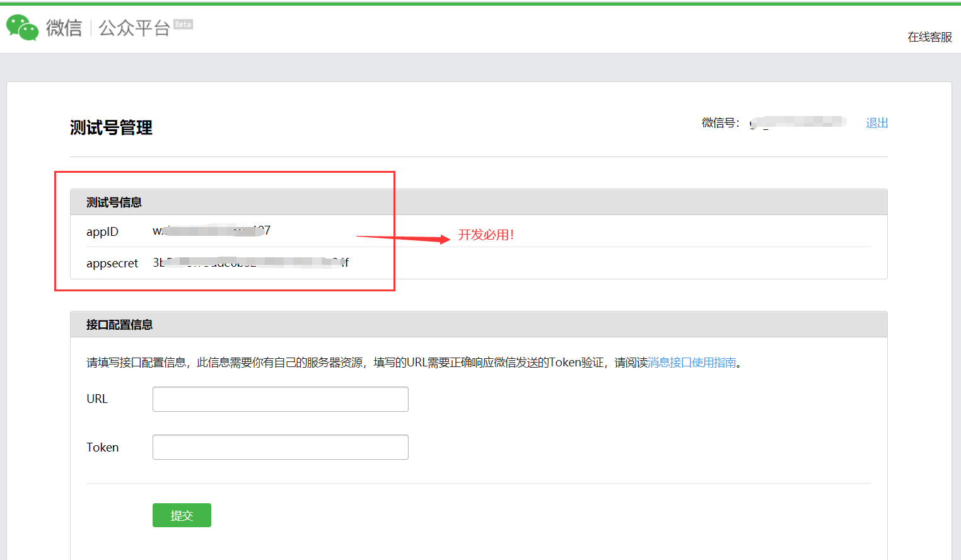Image resolution: width=961 pixels, height=560 pixels.
Task: Submit with the green 提交 button
Action: pyautogui.click(x=182, y=515)
